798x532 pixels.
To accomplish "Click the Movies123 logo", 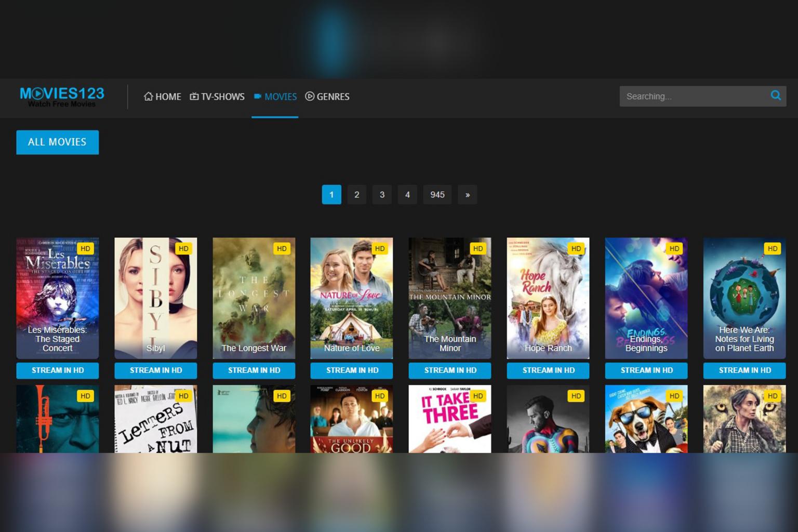I will tap(62, 96).
